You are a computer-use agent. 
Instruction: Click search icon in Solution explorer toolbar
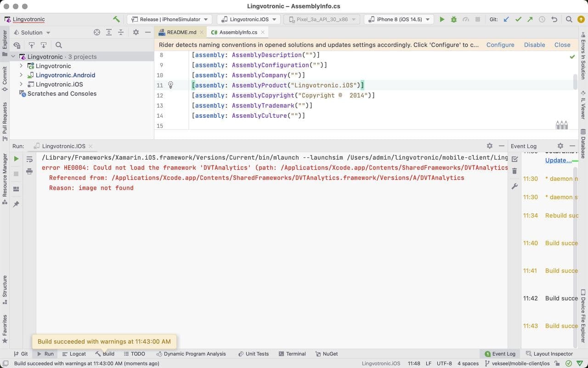pyautogui.click(x=59, y=45)
